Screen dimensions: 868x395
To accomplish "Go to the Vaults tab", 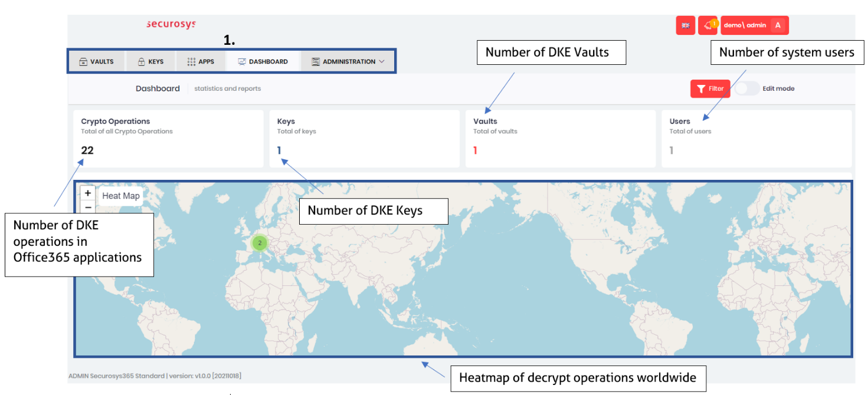I will 96,61.
